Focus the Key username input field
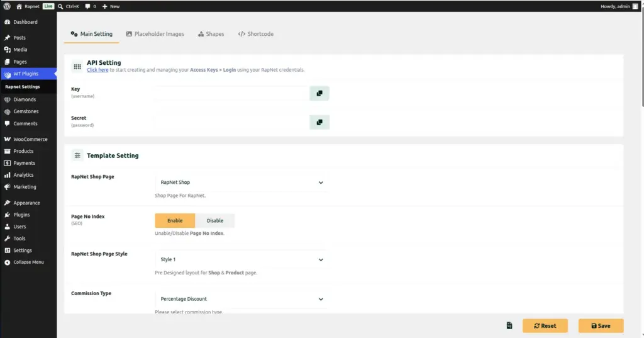The width and height of the screenshot is (644, 338). 231,93
